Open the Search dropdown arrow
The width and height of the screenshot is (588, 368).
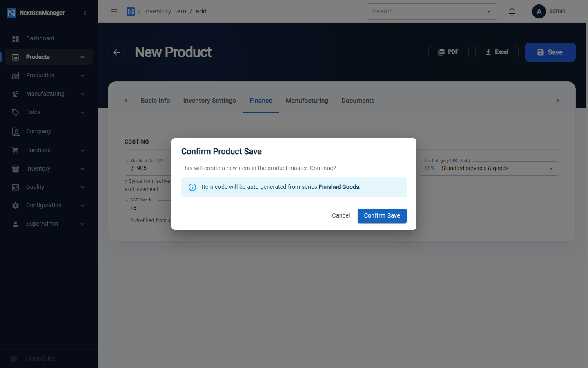tap(489, 11)
